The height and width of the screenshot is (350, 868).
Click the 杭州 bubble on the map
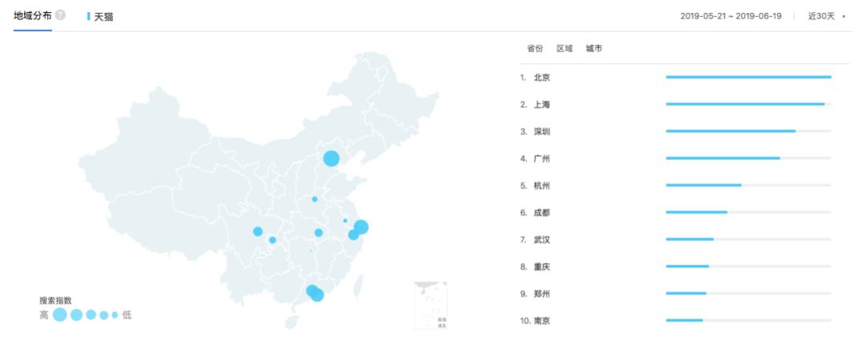pos(353,235)
